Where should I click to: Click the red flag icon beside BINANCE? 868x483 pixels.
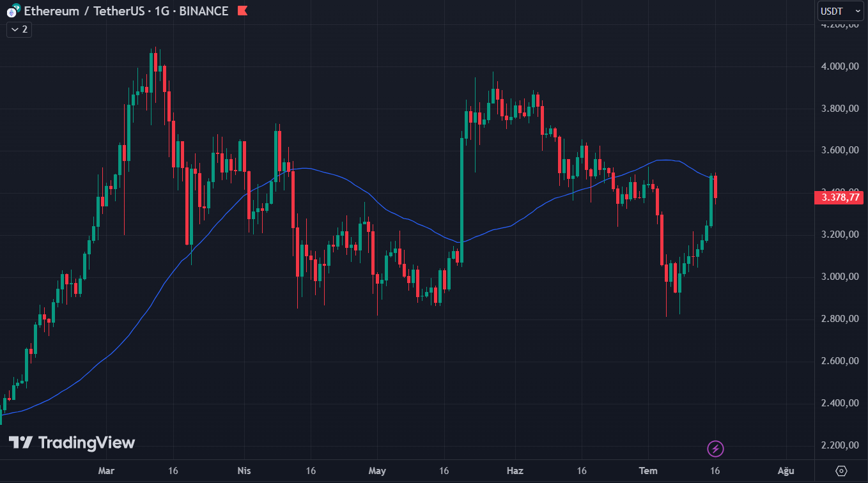[242, 11]
